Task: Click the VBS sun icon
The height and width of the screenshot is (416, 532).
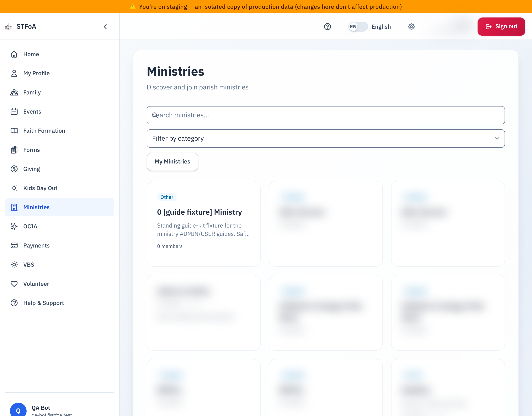Action: point(14,265)
